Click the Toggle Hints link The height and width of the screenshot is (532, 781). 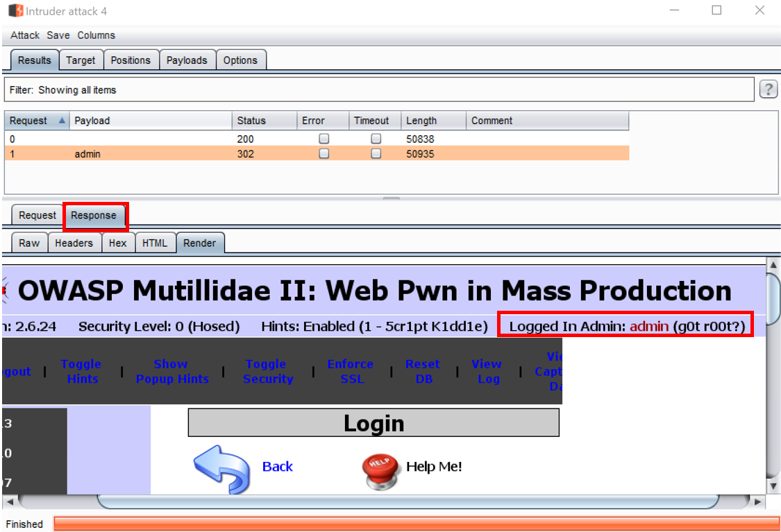(x=82, y=371)
